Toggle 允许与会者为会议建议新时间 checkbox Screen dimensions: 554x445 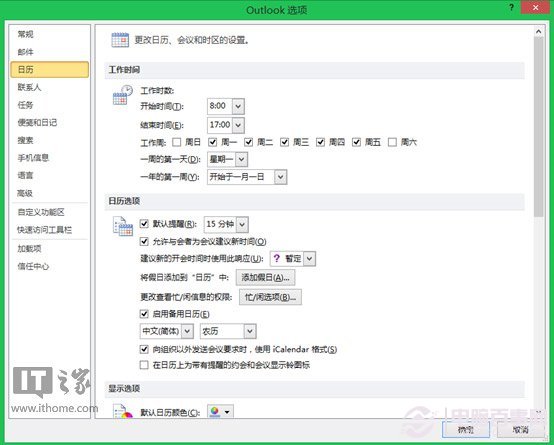click(x=144, y=241)
